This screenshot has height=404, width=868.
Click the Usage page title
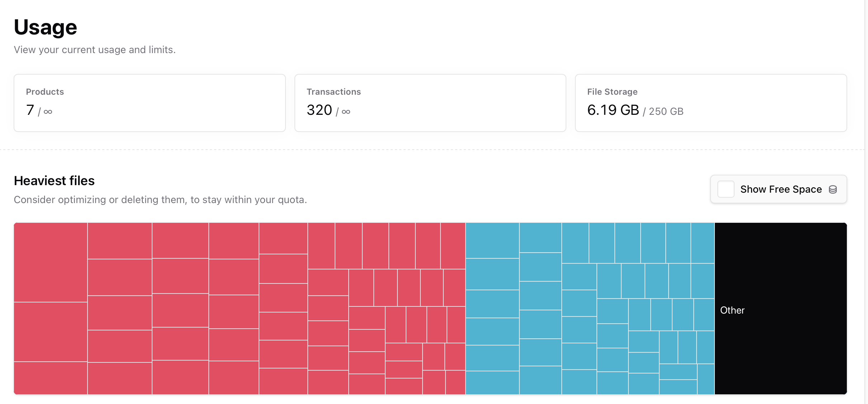point(45,27)
